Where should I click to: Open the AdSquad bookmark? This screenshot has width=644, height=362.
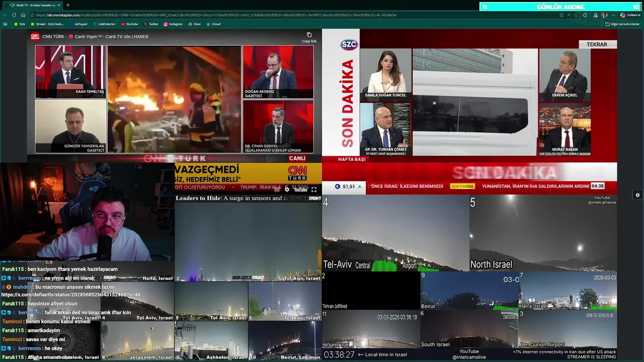(78, 24)
